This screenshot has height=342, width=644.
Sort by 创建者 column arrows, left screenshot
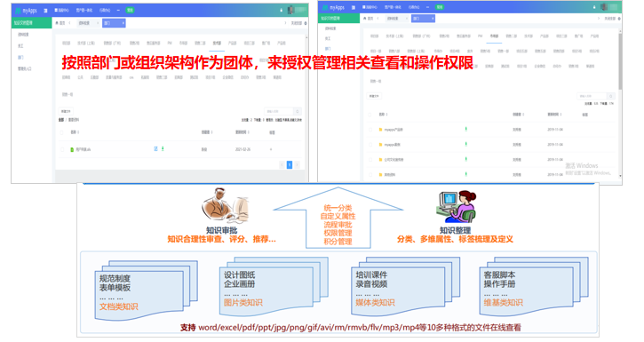pos(211,132)
